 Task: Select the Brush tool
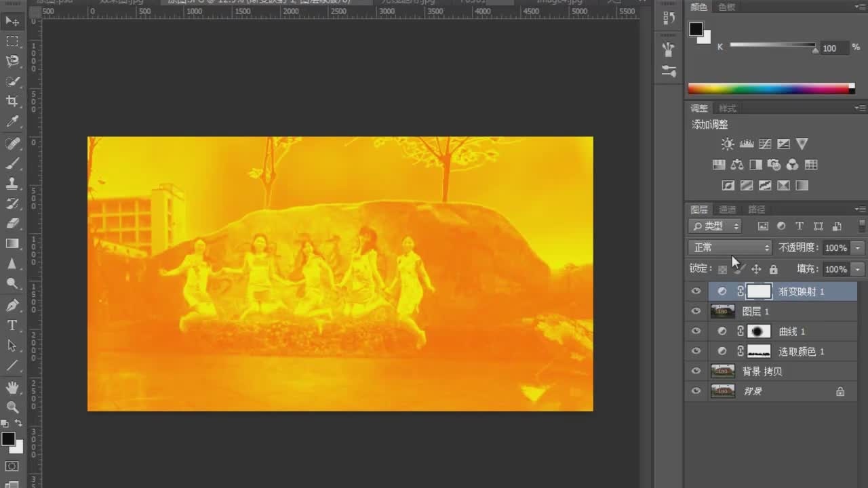[12, 163]
